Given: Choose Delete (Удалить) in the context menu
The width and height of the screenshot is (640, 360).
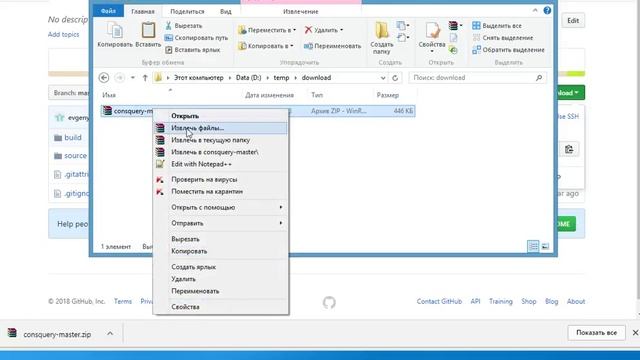Looking at the screenshot, I should (x=220, y=279).
